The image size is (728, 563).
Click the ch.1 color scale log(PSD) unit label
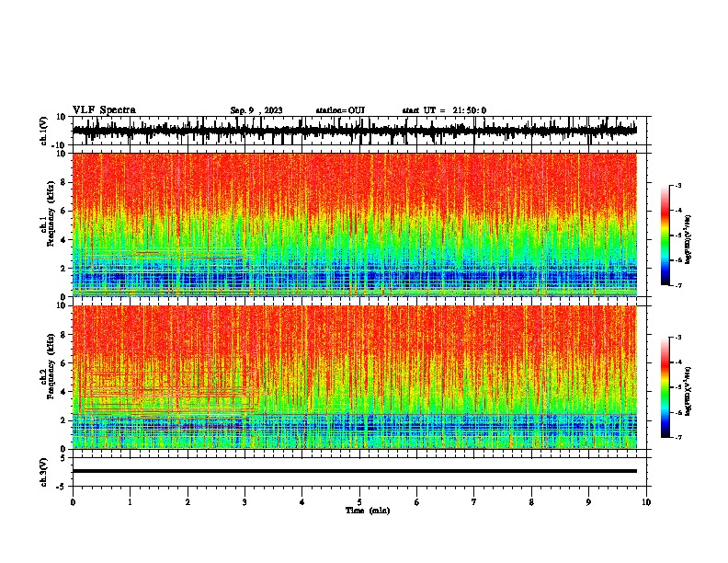click(688, 239)
